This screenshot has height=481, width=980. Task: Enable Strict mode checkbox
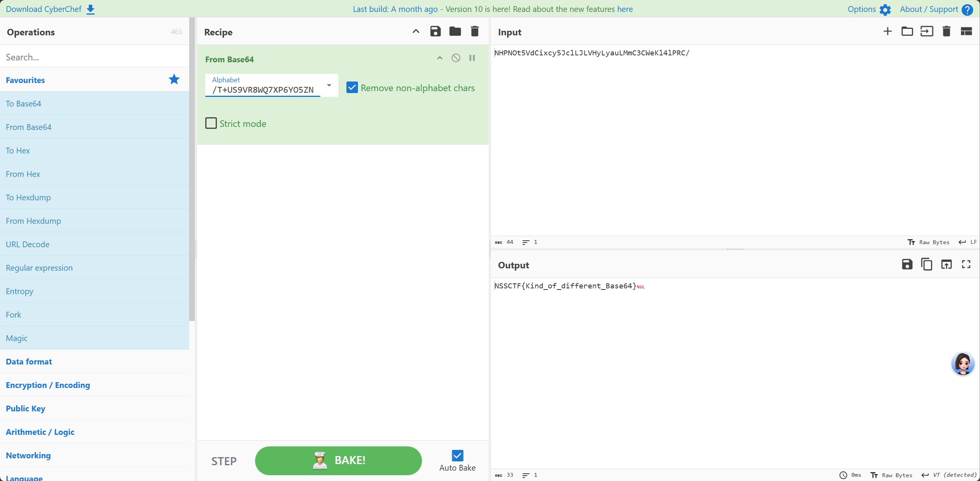click(211, 123)
